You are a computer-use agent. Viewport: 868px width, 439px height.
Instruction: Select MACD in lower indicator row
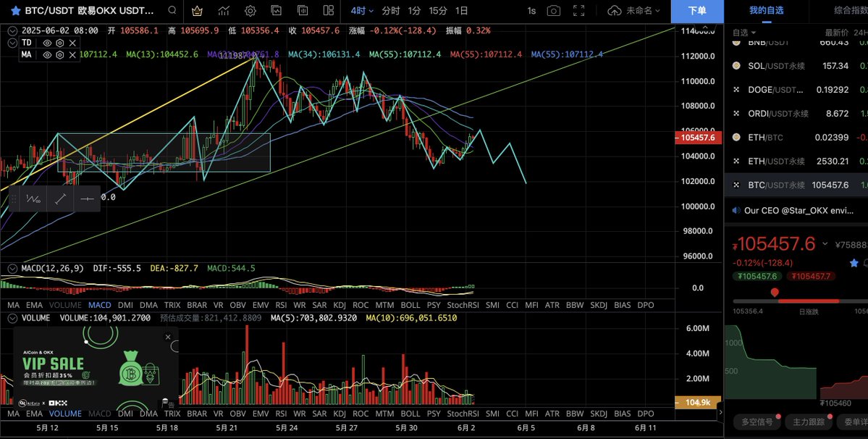(x=100, y=414)
